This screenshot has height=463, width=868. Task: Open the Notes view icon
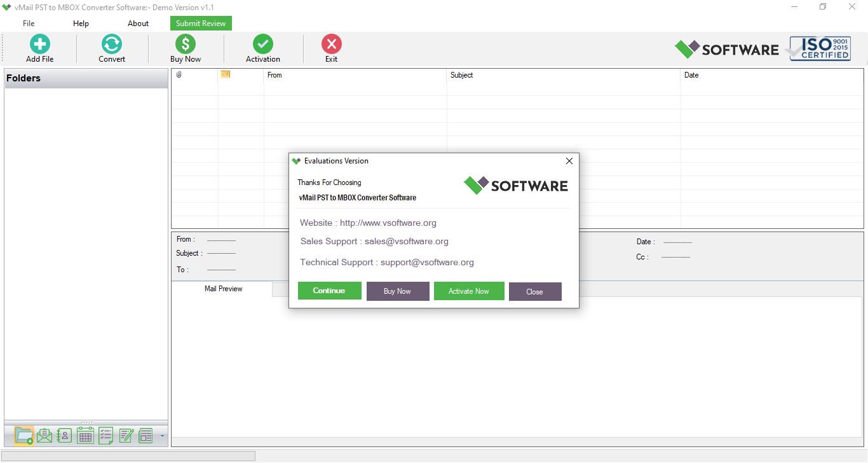pyautogui.click(x=126, y=436)
